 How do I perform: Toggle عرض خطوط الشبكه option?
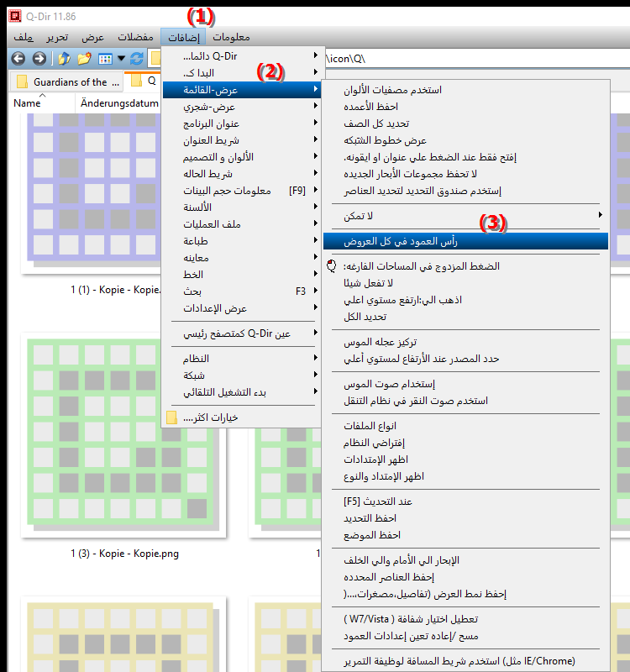tap(465, 140)
